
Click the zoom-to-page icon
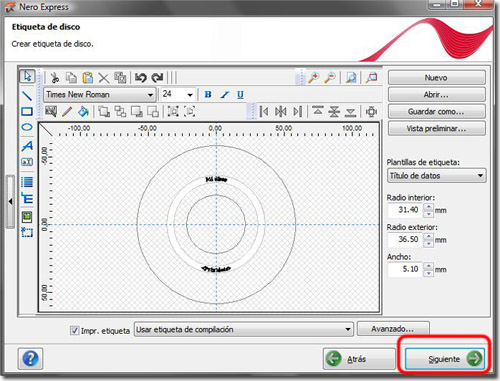(351, 78)
